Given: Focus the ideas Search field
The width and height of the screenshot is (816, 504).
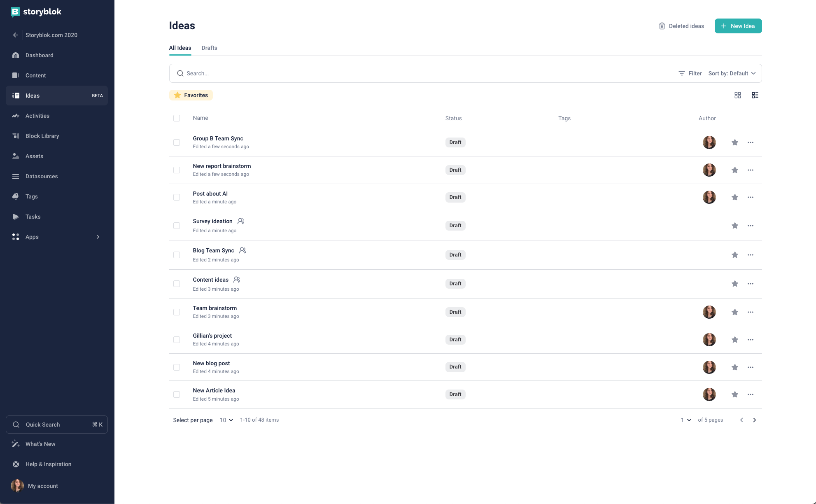Looking at the screenshot, I should pyautogui.click(x=424, y=73).
